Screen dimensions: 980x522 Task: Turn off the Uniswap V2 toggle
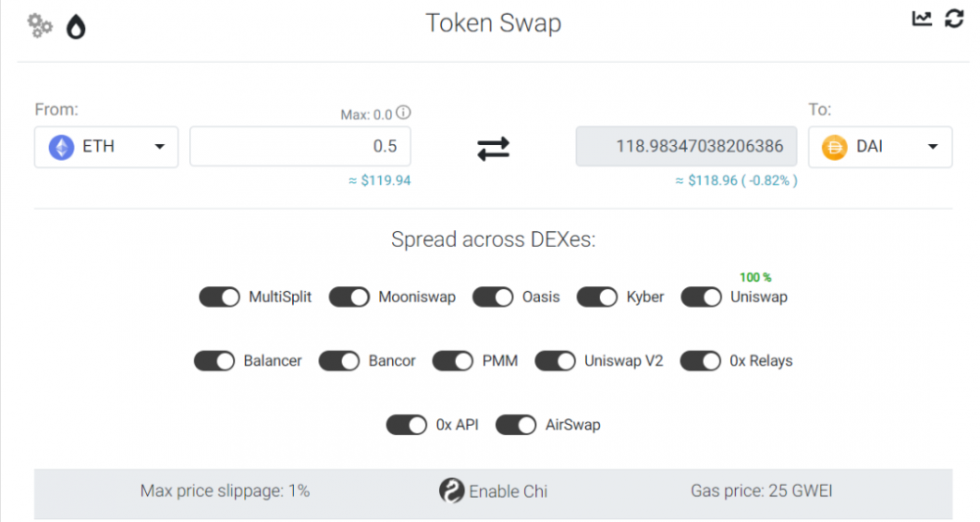coord(555,361)
